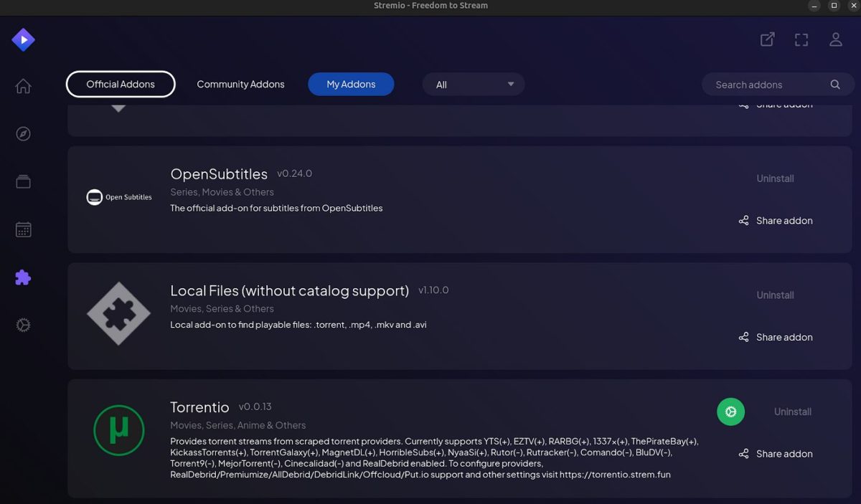Click the Stremio logo
861x504 pixels.
[23, 39]
